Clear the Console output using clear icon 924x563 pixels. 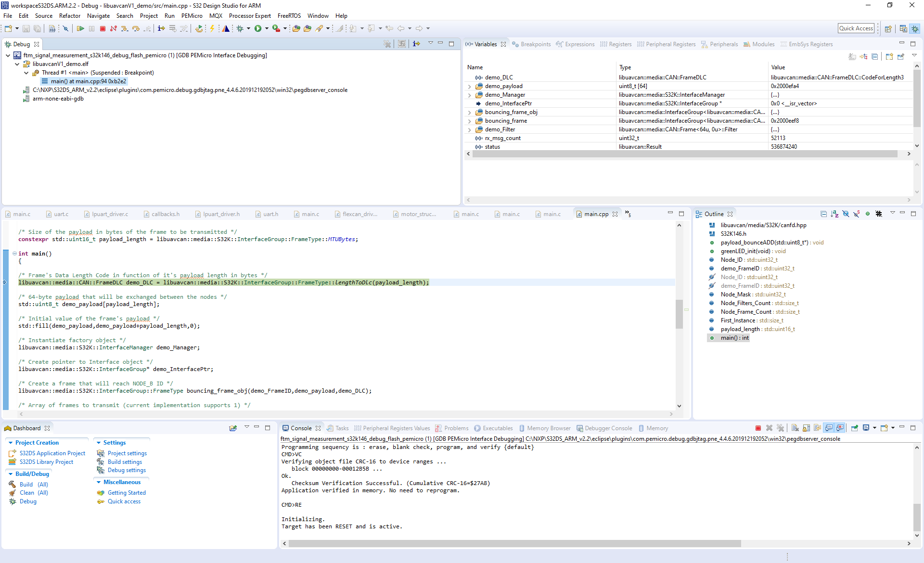coord(795,428)
